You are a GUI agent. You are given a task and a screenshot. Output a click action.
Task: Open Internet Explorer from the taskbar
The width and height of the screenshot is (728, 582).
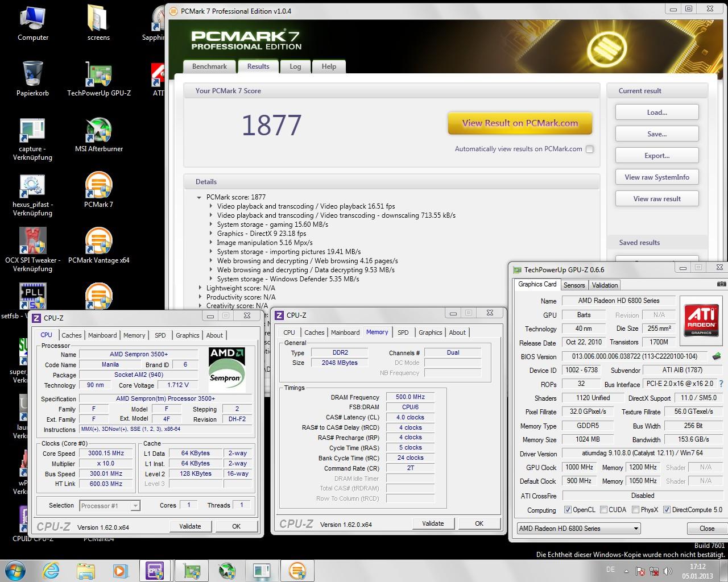pos(51,570)
